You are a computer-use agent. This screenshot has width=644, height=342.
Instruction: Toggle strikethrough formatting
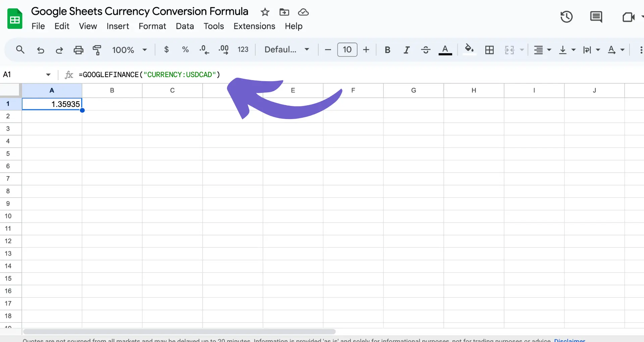(x=426, y=50)
